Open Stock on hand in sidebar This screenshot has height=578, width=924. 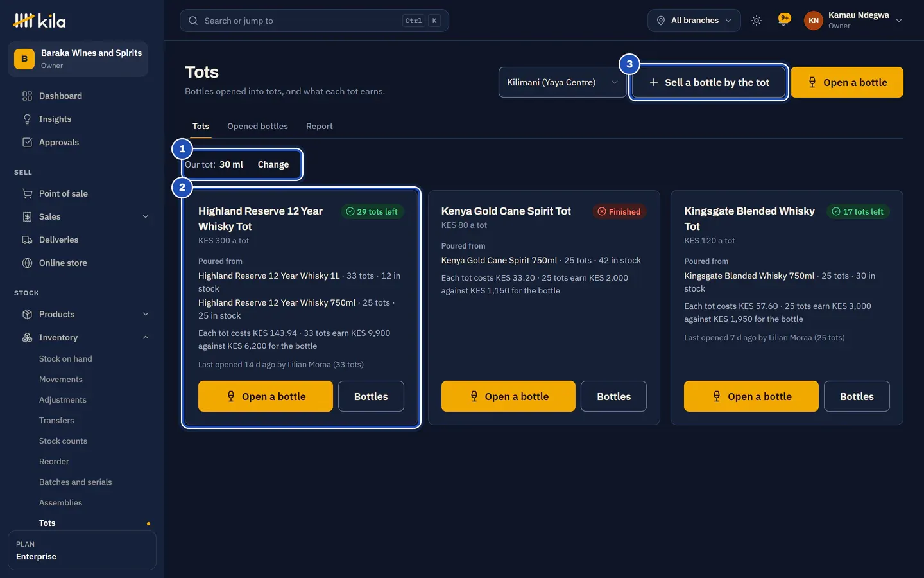click(65, 358)
